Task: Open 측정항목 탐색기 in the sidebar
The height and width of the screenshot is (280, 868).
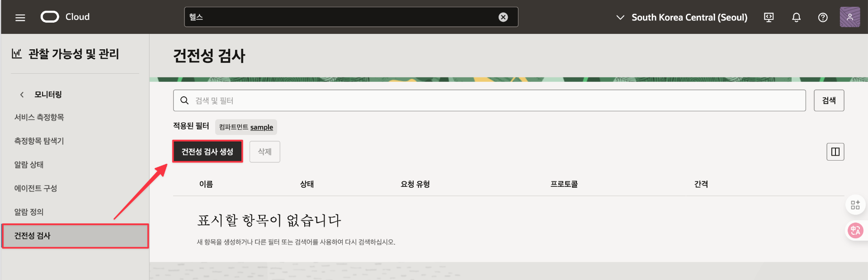Action: pos(39,141)
